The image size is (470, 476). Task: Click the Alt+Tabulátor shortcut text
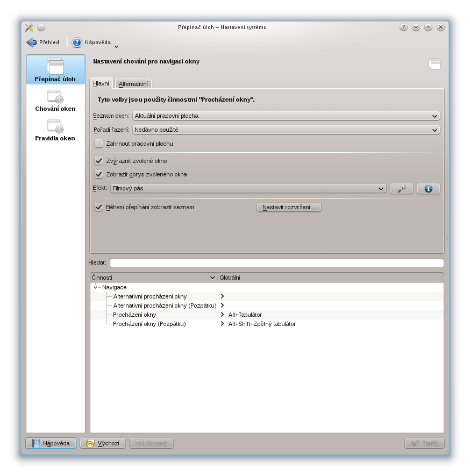pos(245,315)
